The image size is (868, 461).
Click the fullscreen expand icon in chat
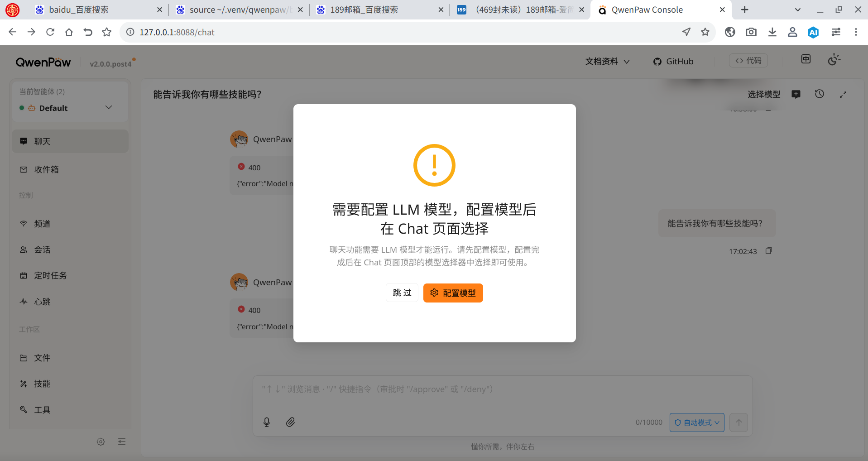click(x=843, y=94)
